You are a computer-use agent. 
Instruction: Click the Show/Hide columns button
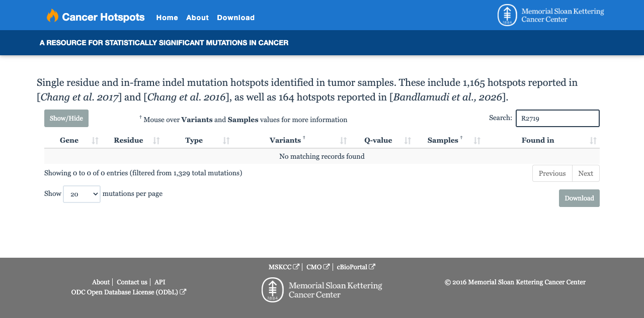pos(66,119)
